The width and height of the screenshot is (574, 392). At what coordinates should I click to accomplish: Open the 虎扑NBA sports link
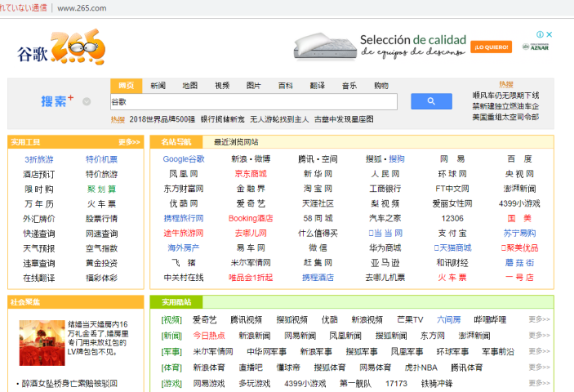[x=421, y=367]
